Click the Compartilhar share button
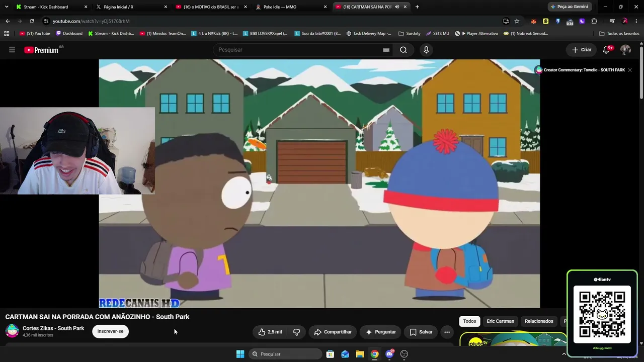644x362 pixels. (x=333, y=332)
